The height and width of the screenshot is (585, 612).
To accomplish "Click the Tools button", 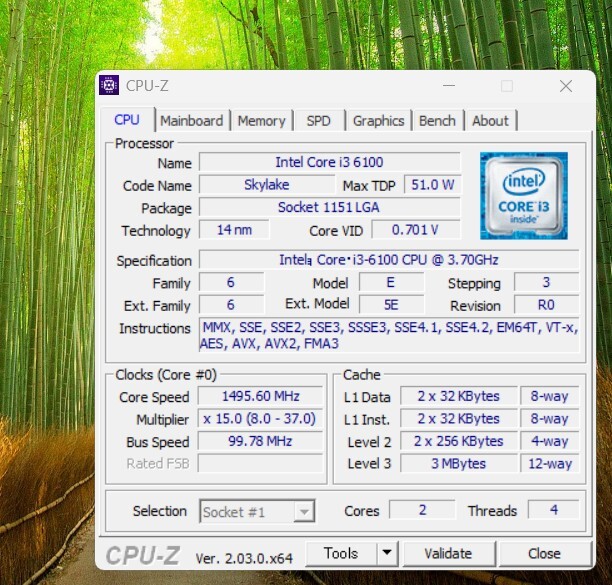I will [341, 553].
